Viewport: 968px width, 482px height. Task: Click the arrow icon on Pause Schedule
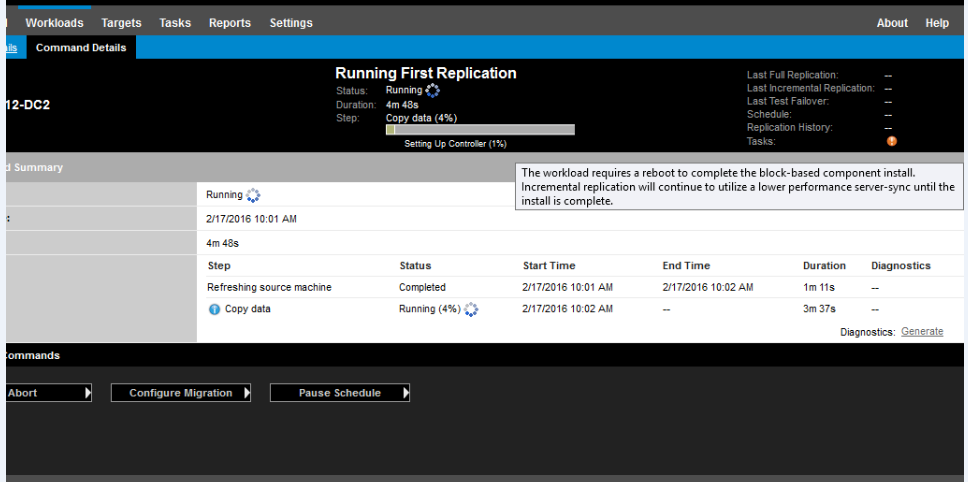point(405,393)
